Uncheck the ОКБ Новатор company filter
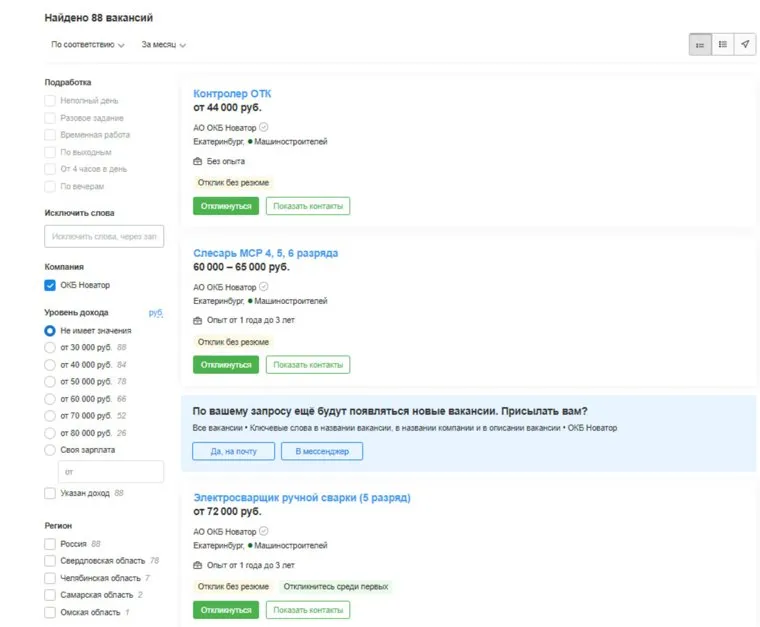The image size is (760, 627). pyautogui.click(x=50, y=285)
